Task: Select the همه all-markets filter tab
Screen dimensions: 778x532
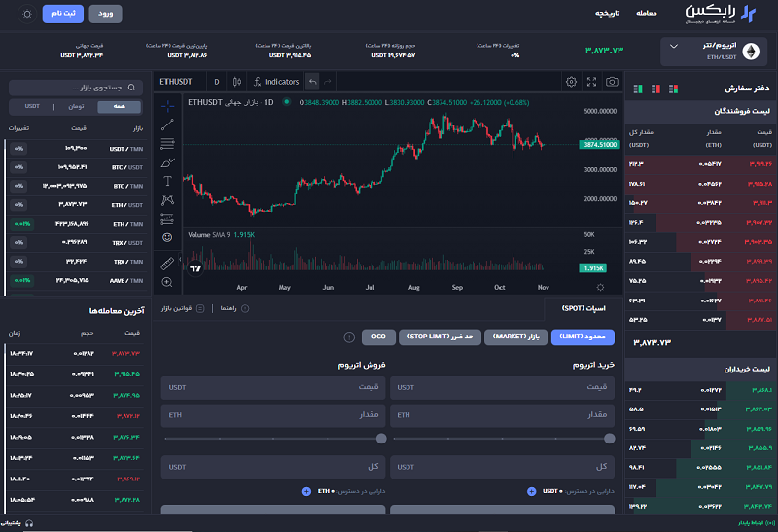Action: click(119, 107)
